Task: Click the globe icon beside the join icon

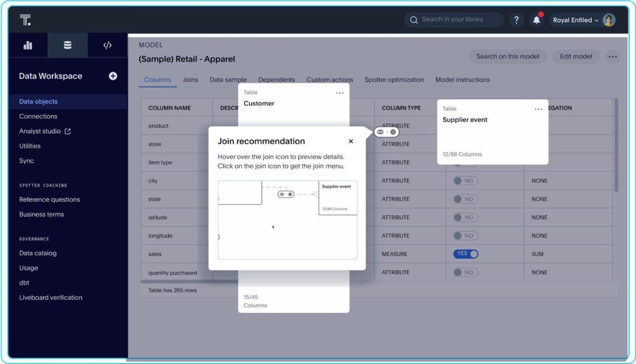Action: (x=393, y=132)
